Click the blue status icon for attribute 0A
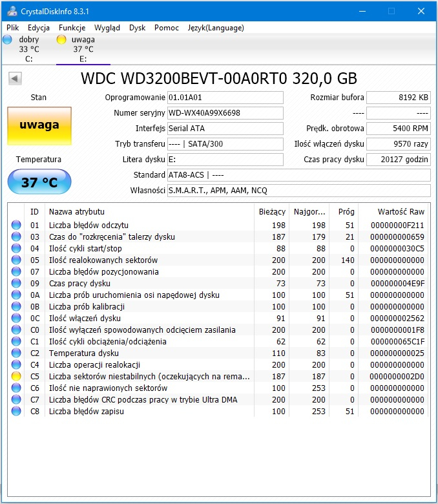Screen dimensions: 438x504 [16, 295]
